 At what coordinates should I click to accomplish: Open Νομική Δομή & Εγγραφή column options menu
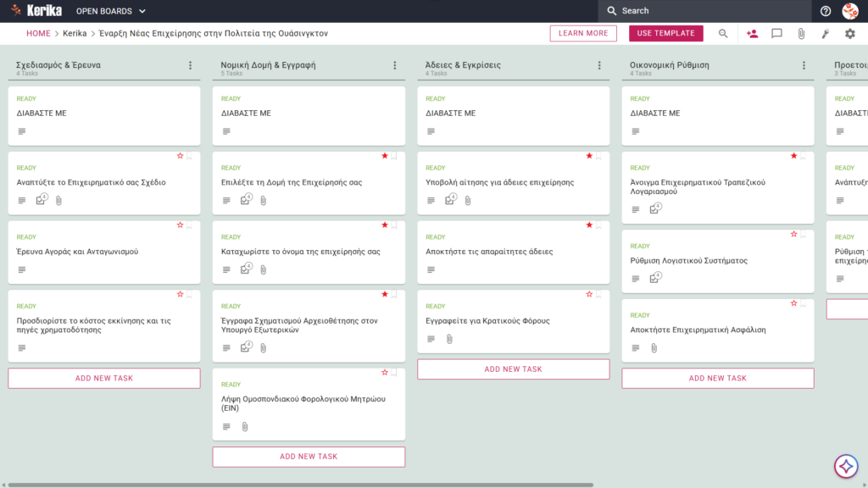(x=395, y=65)
